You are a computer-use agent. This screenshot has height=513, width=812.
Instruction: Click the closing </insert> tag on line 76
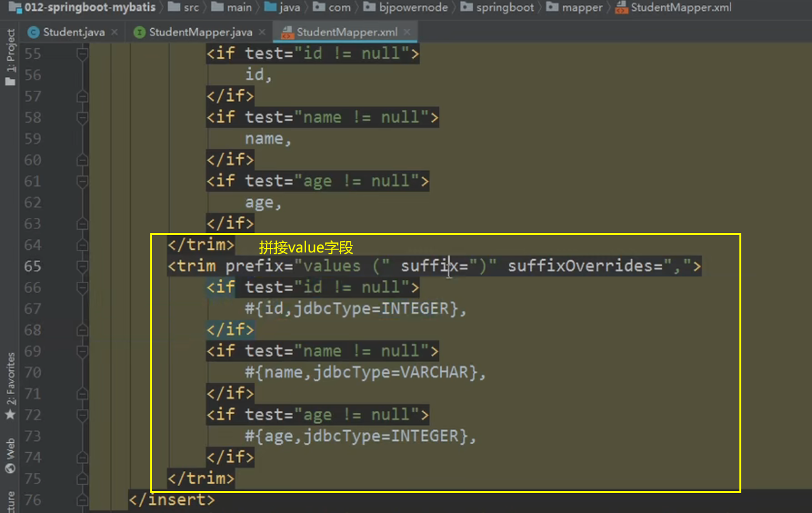172,500
